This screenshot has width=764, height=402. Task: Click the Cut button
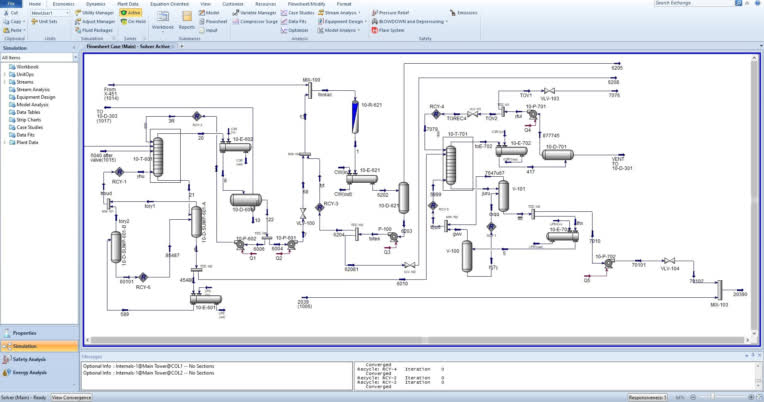point(11,13)
